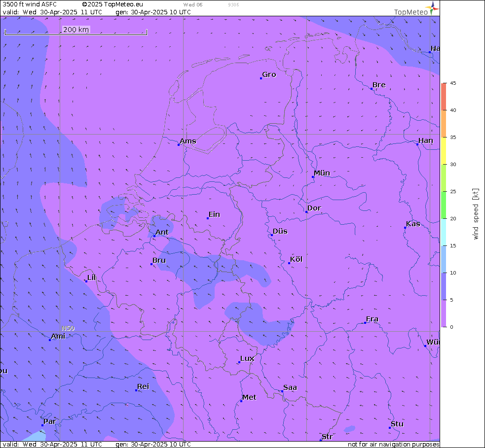Click the "not for air navigation purposes" disclaimer
This screenshot has width=485, height=448.
(393, 444)
